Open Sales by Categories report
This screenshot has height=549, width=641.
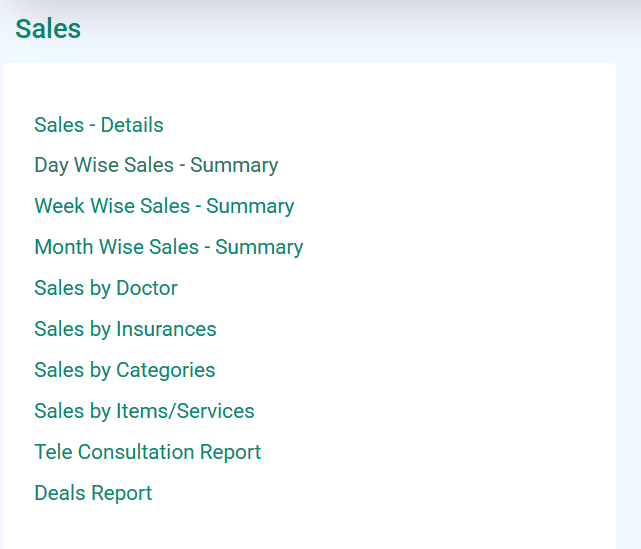pyautogui.click(x=125, y=370)
